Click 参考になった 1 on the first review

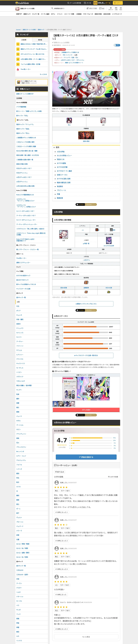tap(61, 512)
